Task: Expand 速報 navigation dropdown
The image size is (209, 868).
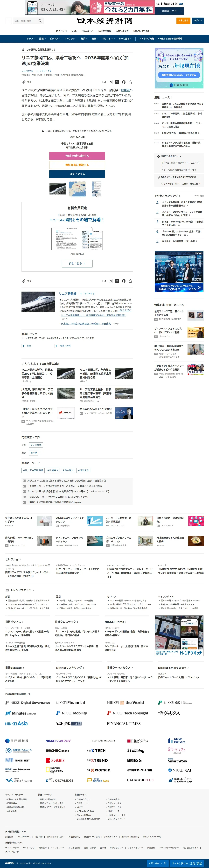Action: tap(42, 38)
